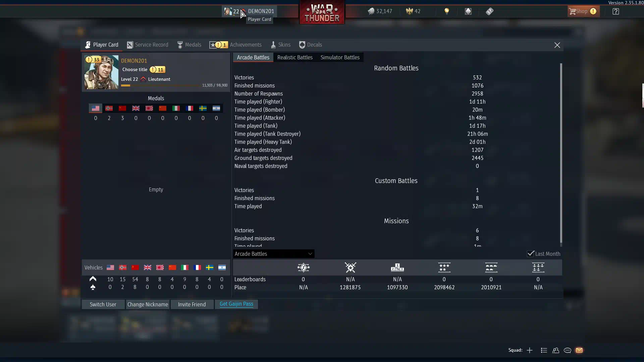Click the ticket icon in top bar
The height and width of the screenshot is (362, 644).
coord(490,11)
